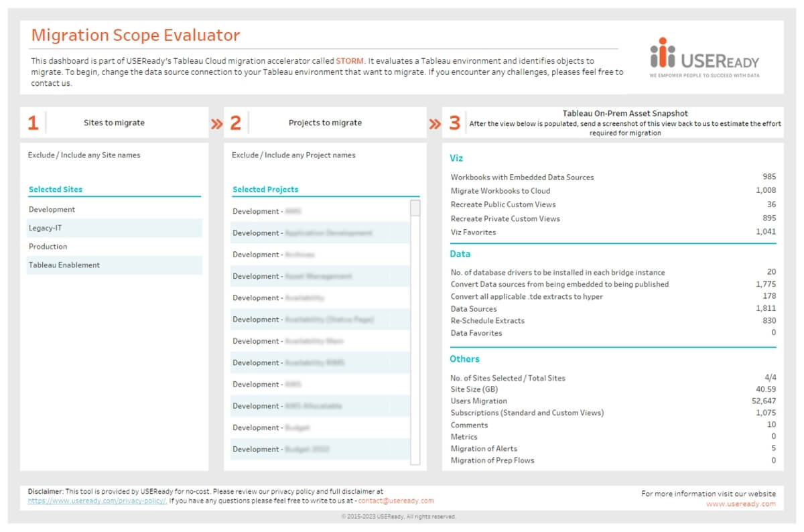
Task: Select 'Subscriptions (Standard and Custom Views)' label
Action: 527,413
